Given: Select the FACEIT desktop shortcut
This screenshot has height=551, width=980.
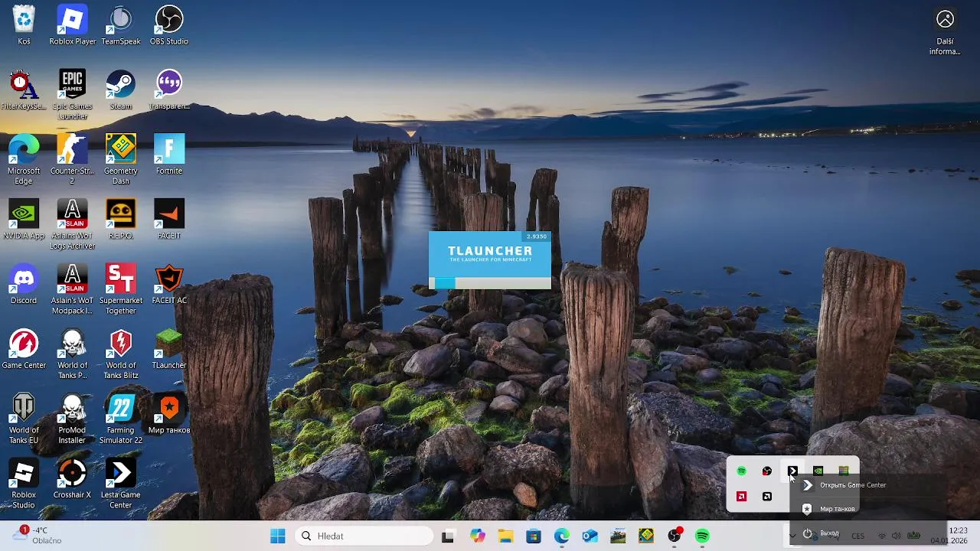Looking at the screenshot, I should 169,220.
